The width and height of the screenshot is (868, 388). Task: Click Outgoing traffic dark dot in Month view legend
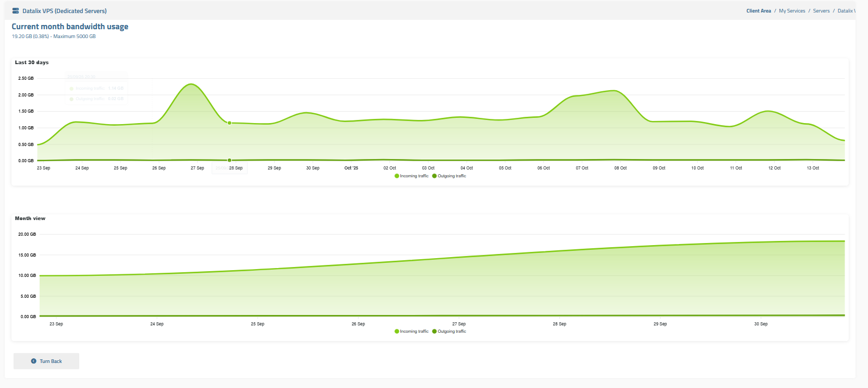pyautogui.click(x=434, y=332)
